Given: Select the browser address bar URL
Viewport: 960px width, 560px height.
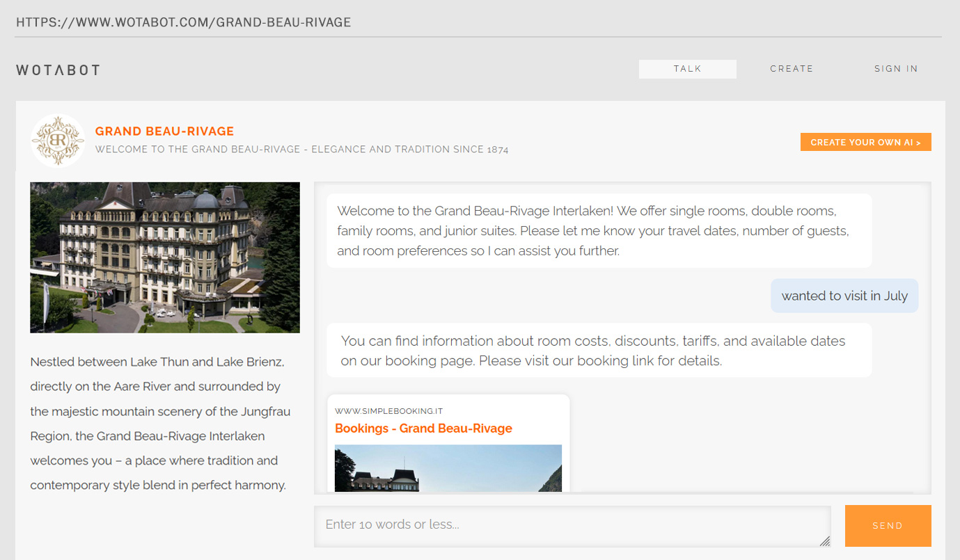Looking at the screenshot, I should coord(184,22).
